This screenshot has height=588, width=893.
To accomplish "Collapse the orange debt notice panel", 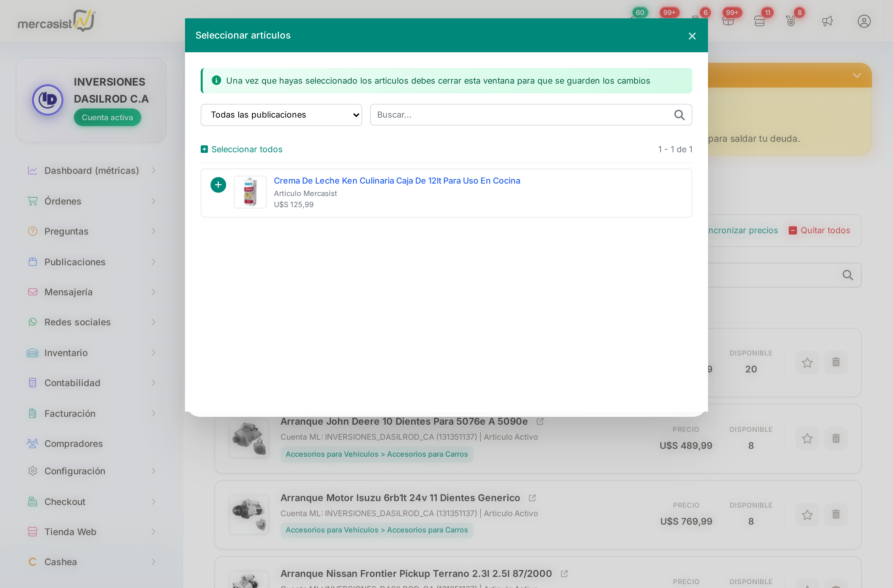I will 857,75.
